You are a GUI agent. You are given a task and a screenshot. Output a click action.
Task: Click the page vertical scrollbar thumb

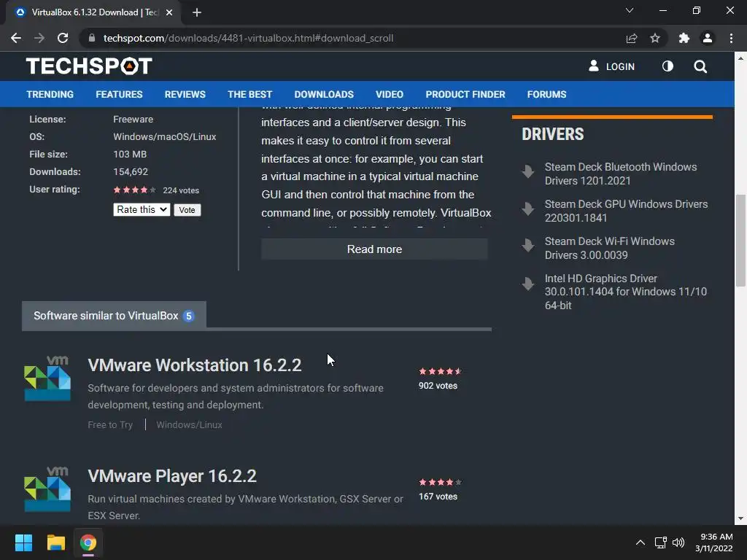tap(740, 241)
